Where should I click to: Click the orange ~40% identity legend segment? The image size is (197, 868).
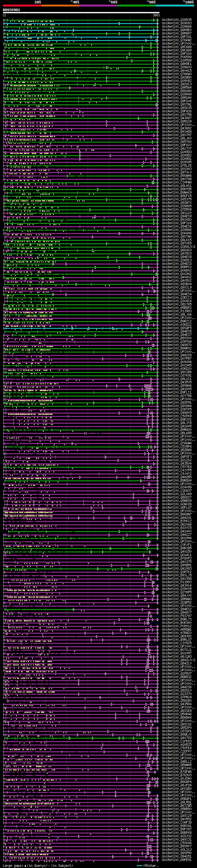coord(60,6)
